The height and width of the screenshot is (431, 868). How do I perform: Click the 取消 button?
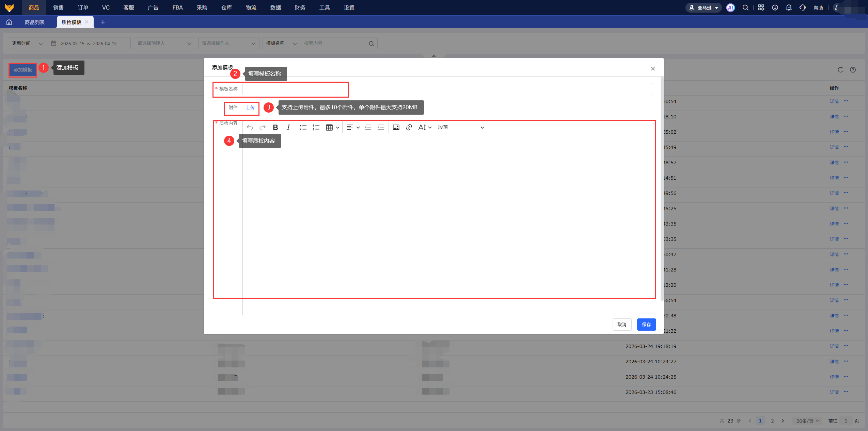pyautogui.click(x=621, y=324)
